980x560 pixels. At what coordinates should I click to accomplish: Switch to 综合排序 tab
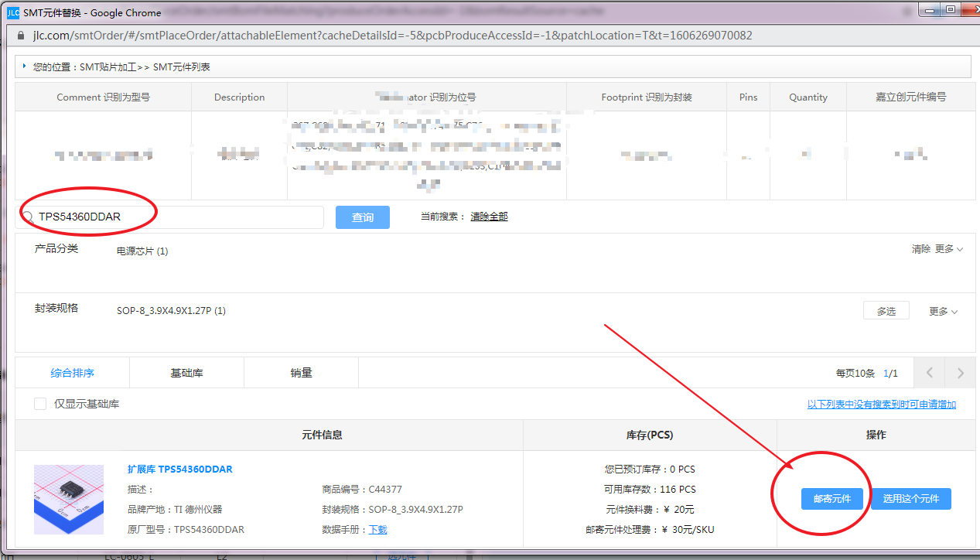coord(73,373)
